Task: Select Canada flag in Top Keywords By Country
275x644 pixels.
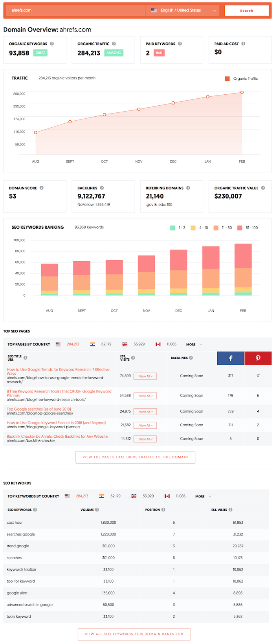Action: pos(167,496)
